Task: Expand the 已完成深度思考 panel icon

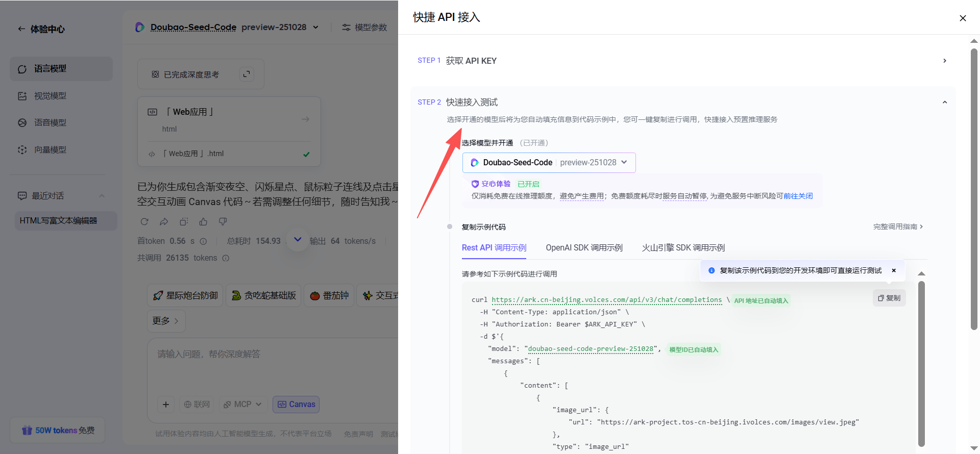Action: point(247,74)
